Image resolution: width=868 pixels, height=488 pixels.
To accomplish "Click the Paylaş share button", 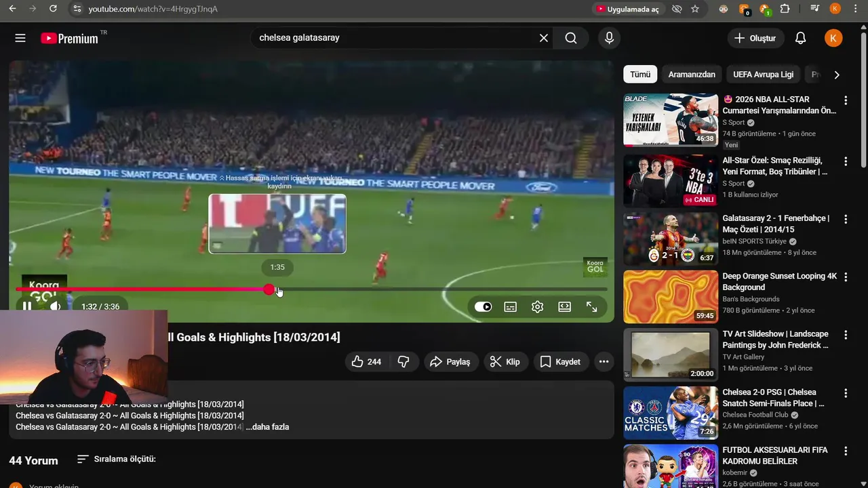I will tap(451, 362).
